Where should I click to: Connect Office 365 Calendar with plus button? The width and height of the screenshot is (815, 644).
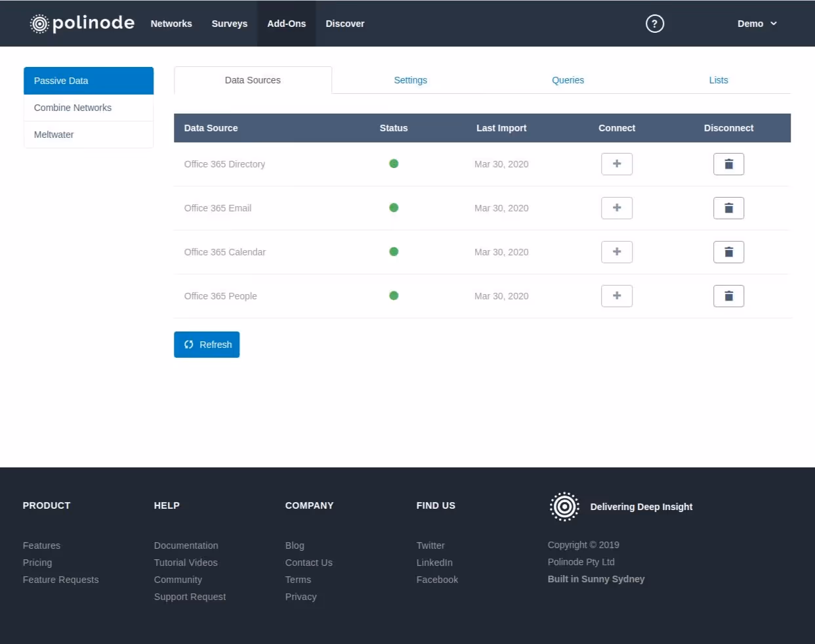tap(617, 252)
